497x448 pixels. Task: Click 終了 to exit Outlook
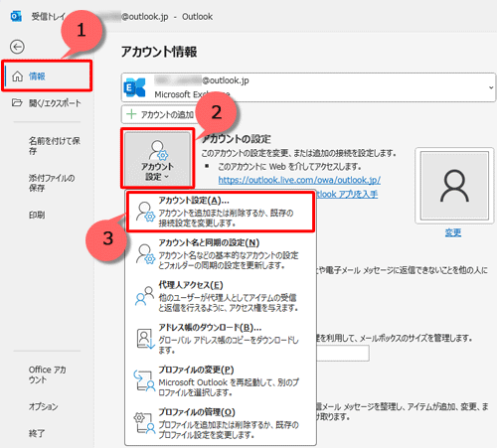point(37,433)
